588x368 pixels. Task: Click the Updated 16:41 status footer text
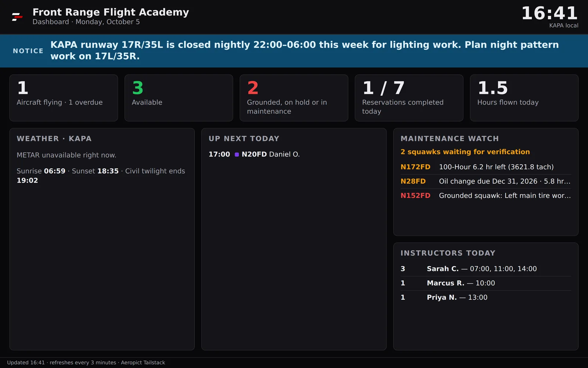pos(86,363)
